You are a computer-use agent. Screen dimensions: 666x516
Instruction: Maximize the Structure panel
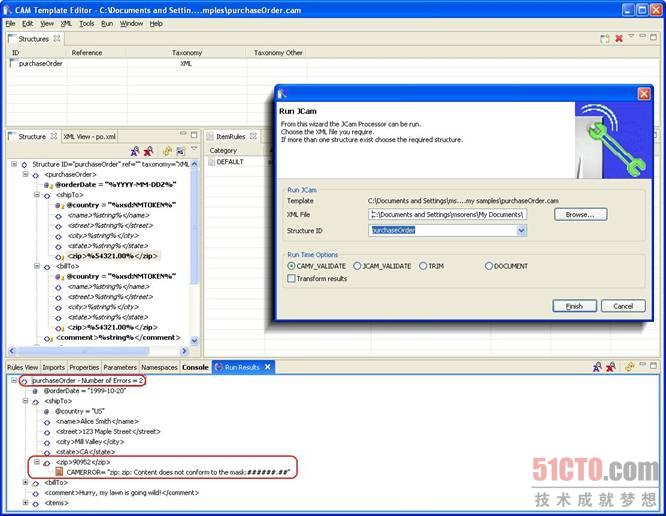194,135
